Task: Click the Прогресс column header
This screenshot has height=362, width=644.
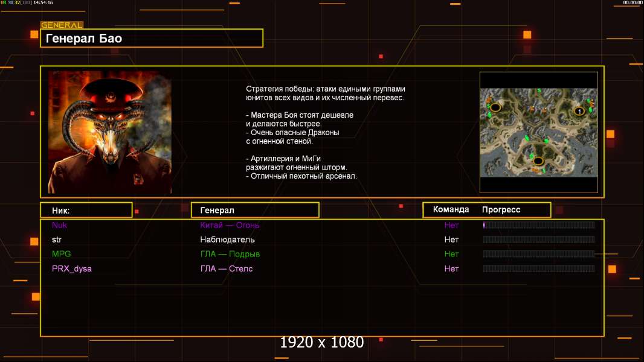Action: (501, 210)
